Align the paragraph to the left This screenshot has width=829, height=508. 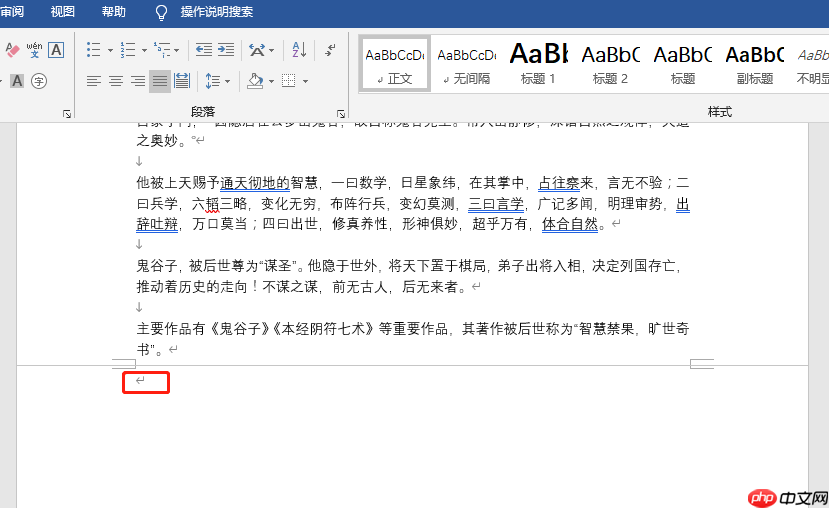click(x=94, y=81)
